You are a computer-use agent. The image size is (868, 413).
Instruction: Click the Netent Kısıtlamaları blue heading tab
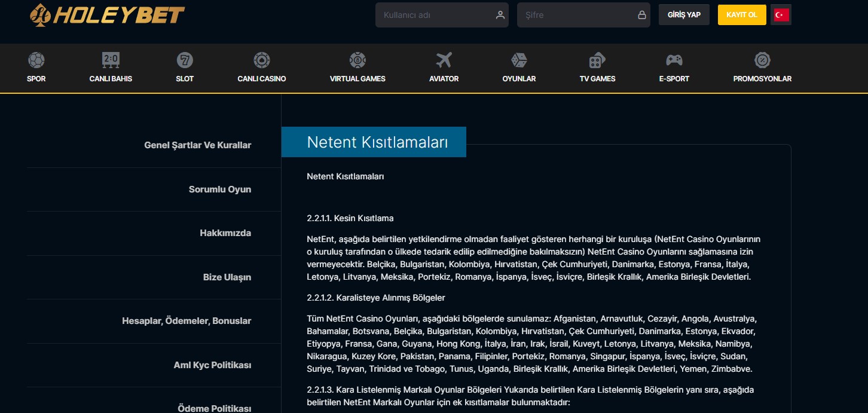[374, 142]
